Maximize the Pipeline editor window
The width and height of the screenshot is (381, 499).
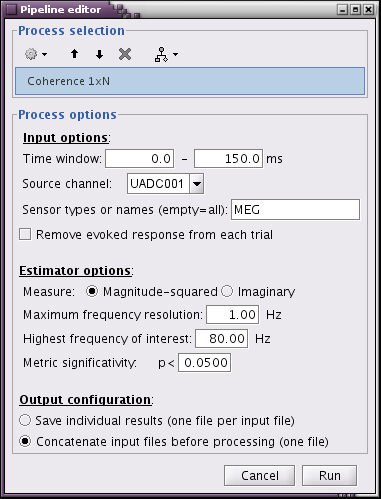coord(356,10)
